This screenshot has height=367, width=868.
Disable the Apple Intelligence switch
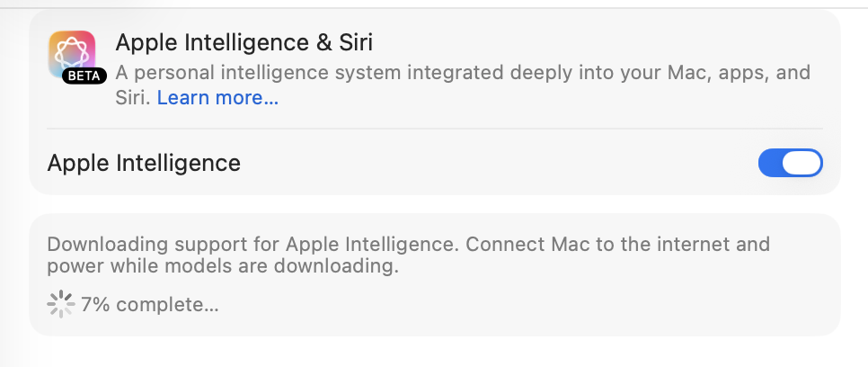(791, 163)
